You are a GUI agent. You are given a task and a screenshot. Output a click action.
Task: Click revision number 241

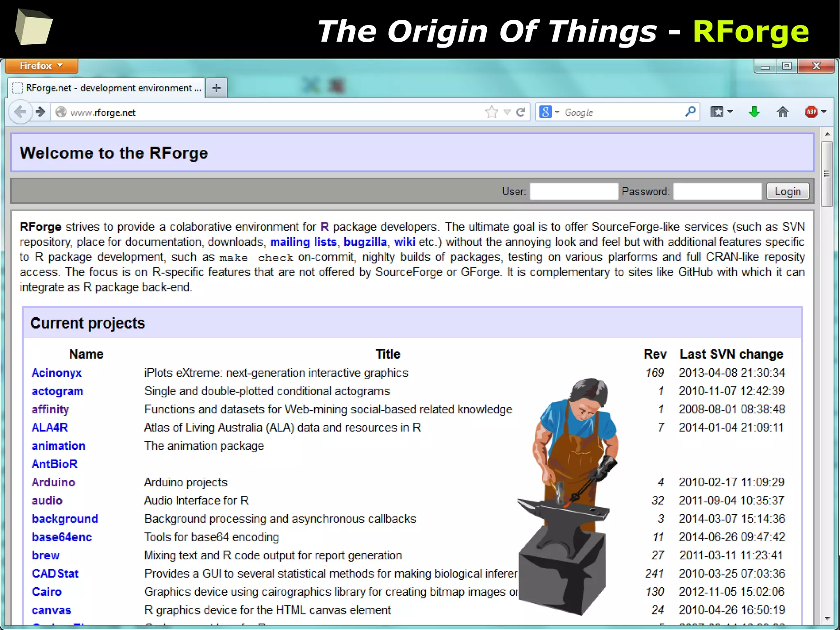coord(655,573)
